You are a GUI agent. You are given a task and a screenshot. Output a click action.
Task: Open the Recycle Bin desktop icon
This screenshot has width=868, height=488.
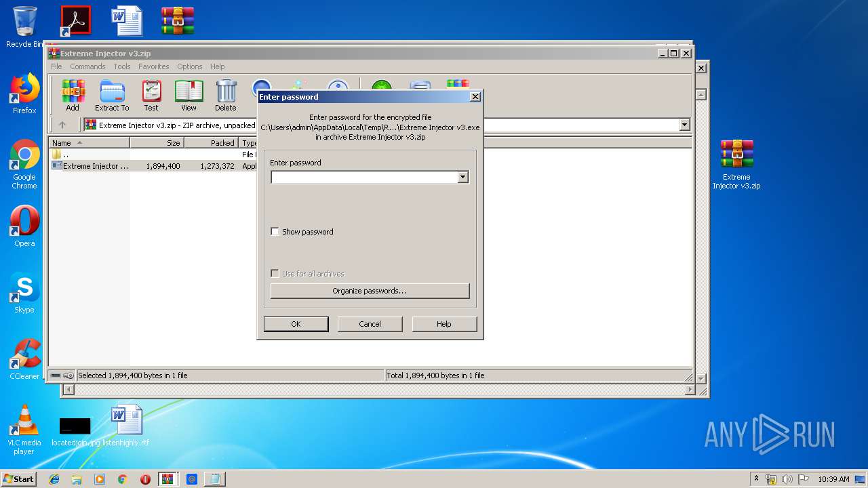coord(24,27)
